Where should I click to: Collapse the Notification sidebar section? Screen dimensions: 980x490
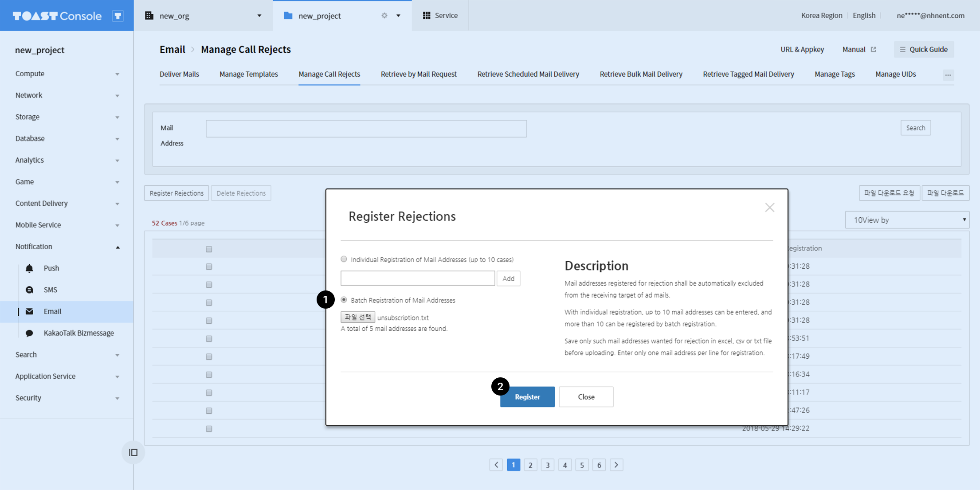point(118,247)
